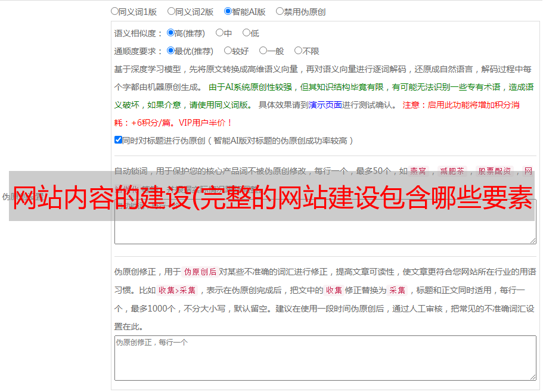Set 通顺度要求 to 一般
The width and height of the screenshot is (543, 392).
coord(263,51)
